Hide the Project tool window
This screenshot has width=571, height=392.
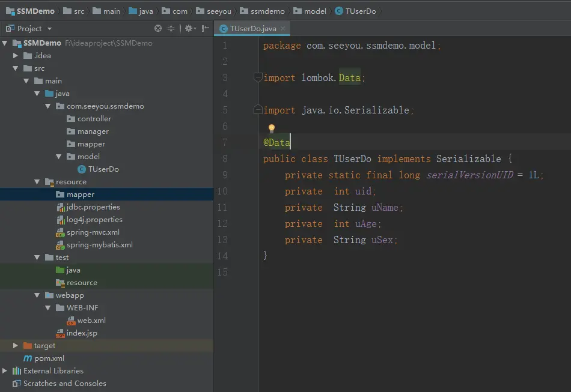click(206, 28)
